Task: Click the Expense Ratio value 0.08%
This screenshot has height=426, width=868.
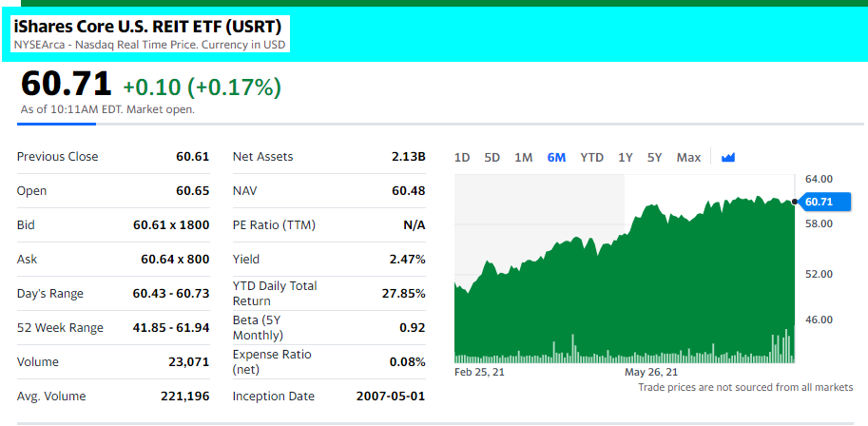Action: [x=408, y=362]
